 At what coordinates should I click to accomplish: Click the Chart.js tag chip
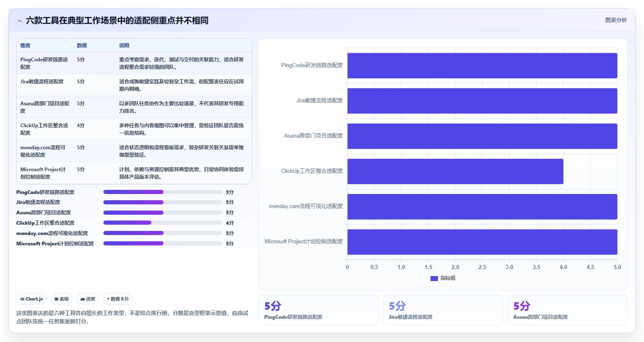click(x=32, y=299)
